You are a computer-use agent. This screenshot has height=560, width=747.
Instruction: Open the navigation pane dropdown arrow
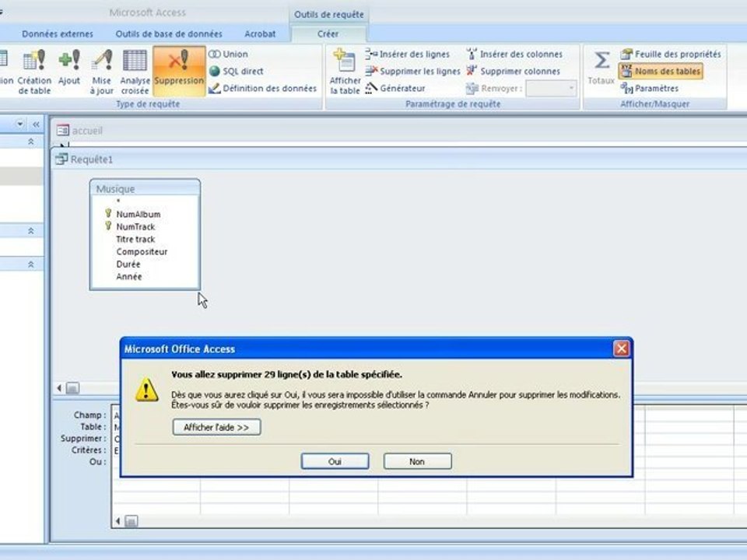[20, 124]
